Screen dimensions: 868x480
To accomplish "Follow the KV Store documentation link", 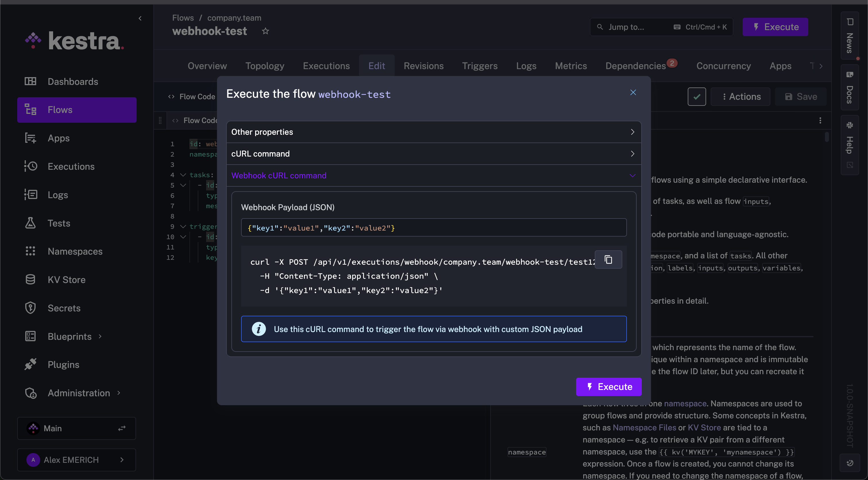I will [704, 428].
